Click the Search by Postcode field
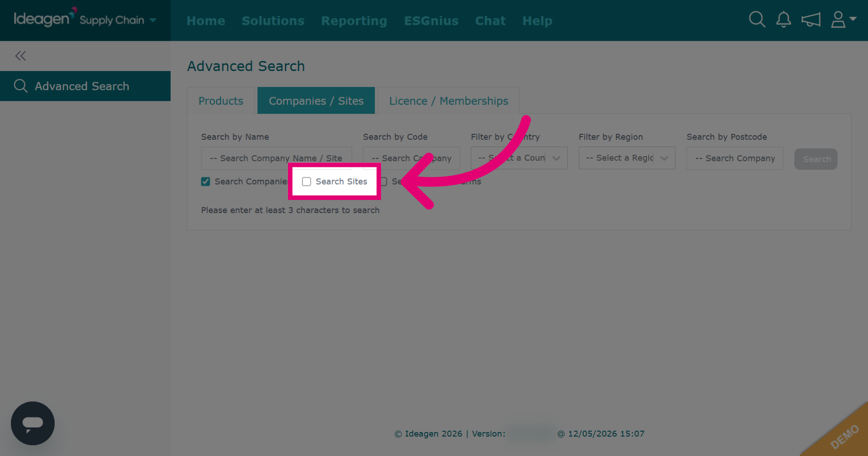The image size is (868, 456). click(x=735, y=158)
